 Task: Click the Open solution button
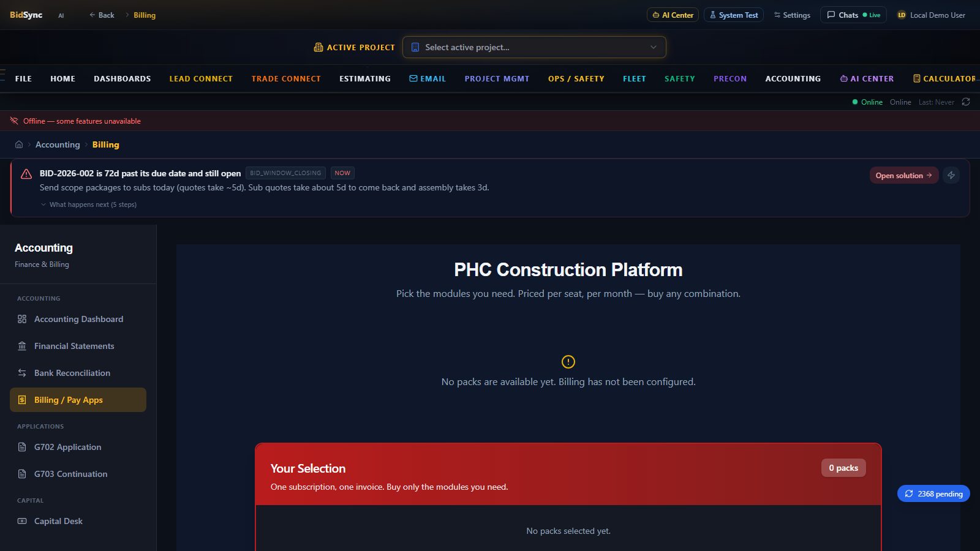(904, 175)
